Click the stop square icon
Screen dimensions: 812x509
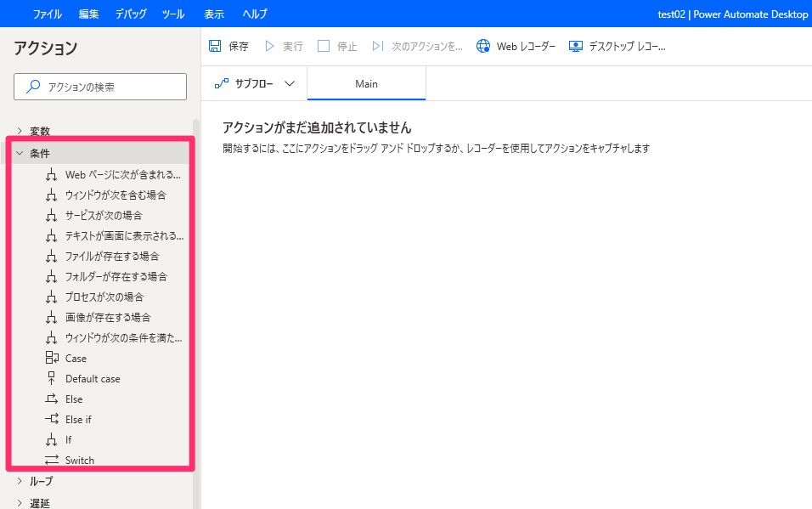click(324, 46)
